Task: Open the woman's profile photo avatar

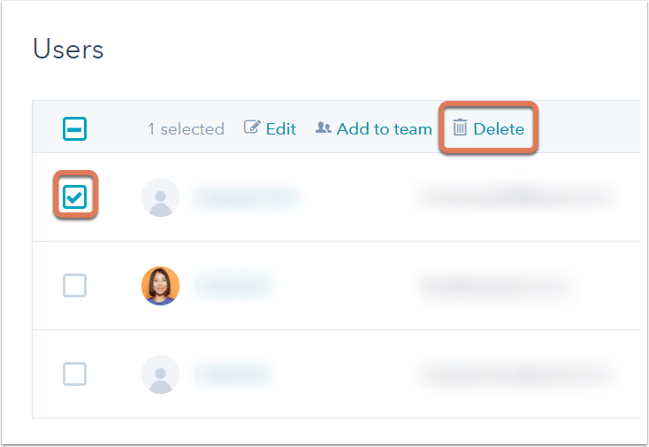Action: tap(161, 286)
